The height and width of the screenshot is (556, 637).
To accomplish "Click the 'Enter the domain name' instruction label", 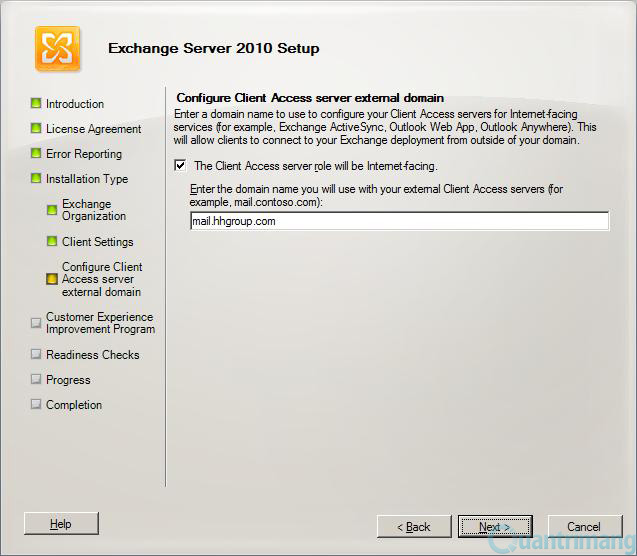I will [376, 195].
